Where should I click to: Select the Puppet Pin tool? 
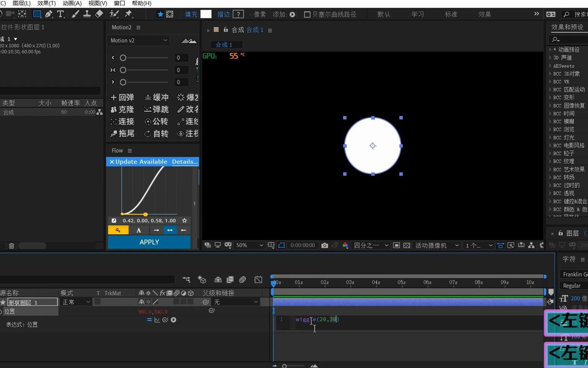tap(129, 14)
